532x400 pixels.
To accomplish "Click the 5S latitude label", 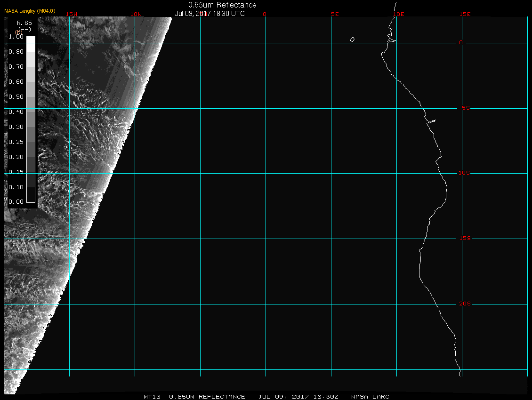I will pyautogui.click(x=465, y=108).
